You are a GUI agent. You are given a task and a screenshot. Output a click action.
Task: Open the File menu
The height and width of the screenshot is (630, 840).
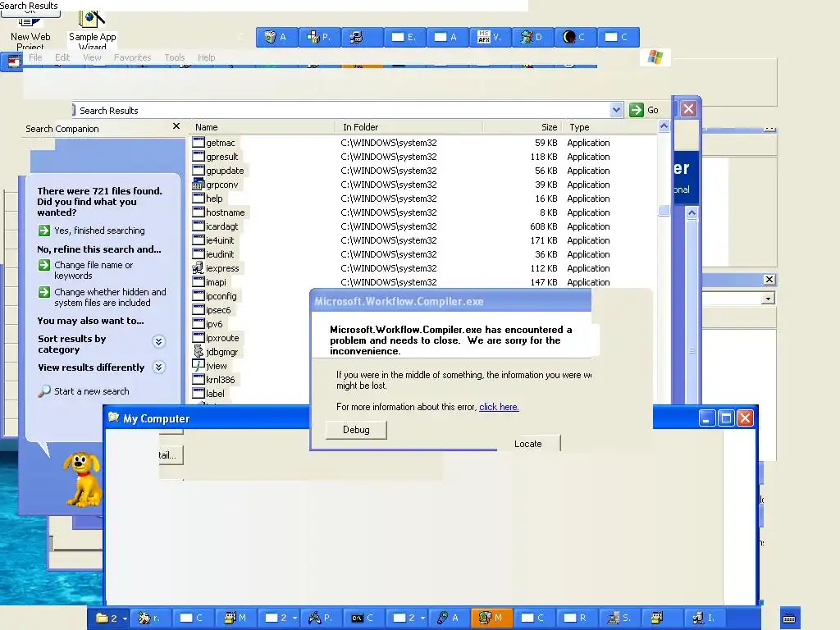click(x=35, y=57)
